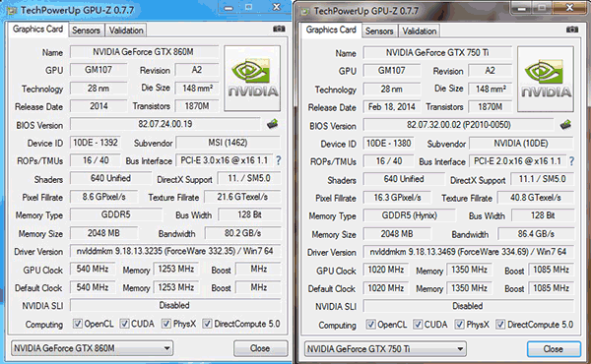Switch to Sensors tab in left window
This screenshot has height=364, width=591.
click(x=86, y=30)
